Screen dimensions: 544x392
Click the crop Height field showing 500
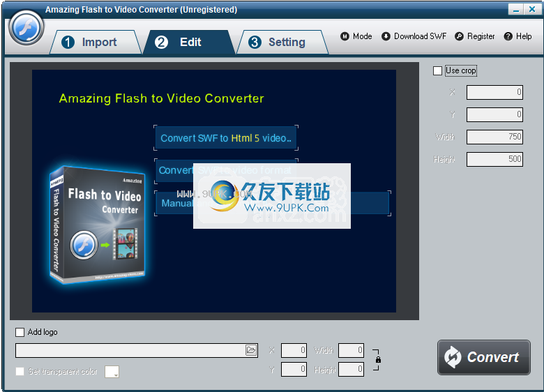(x=494, y=159)
